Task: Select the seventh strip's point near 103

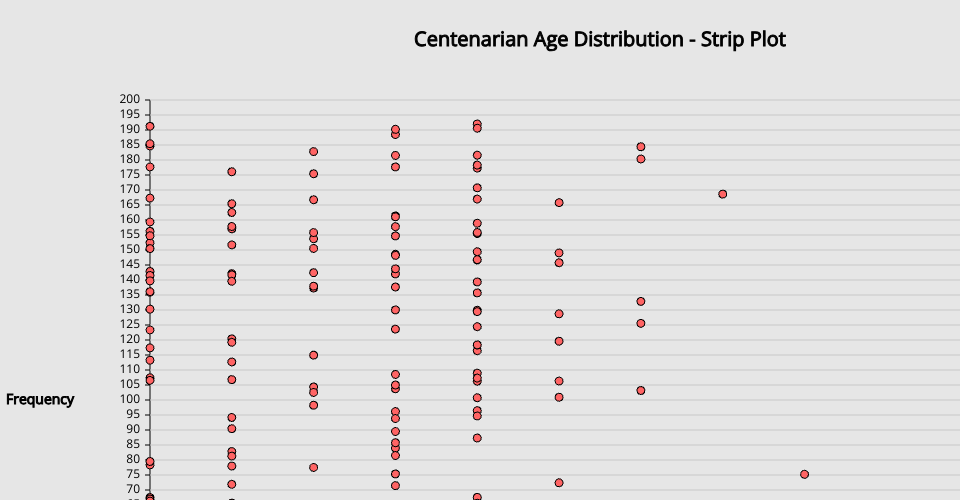Action: point(641,391)
